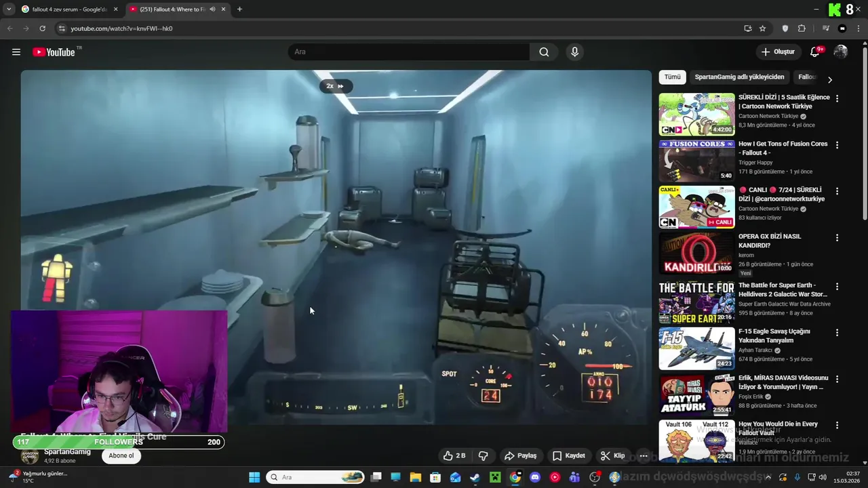Image resolution: width=868 pixels, height=488 pixels.
Task: Open the YouTube hamburger guide menu
Action: 16,52
